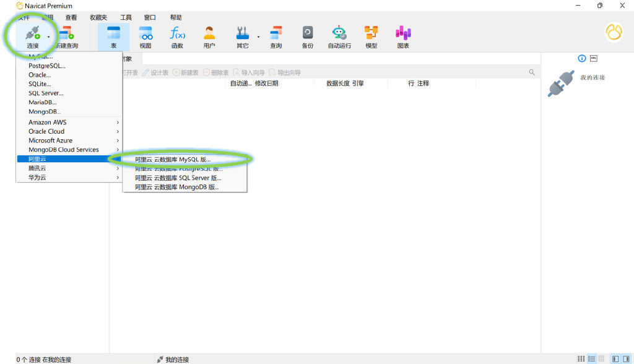Sort by the 修改日期 column header
The image size is (634, 364).
pos(266,84)
